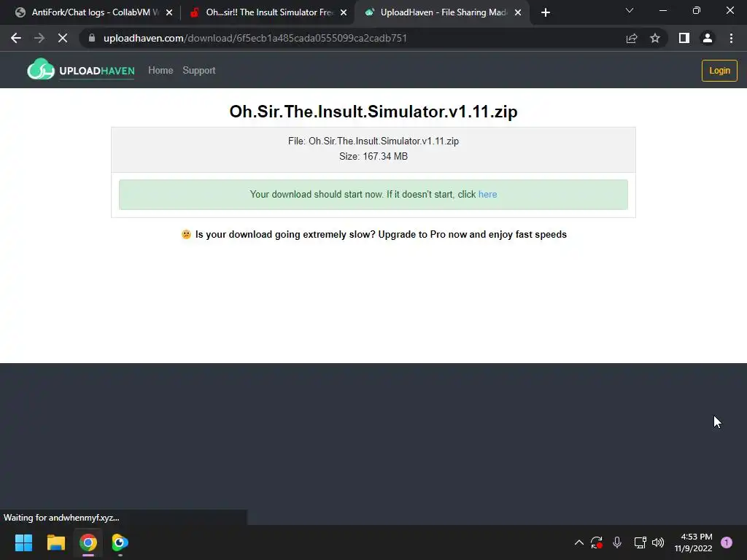Screen dimensions: 747x560
Task: Open Chrome profile icon
Action: click(x=708, y=38)
